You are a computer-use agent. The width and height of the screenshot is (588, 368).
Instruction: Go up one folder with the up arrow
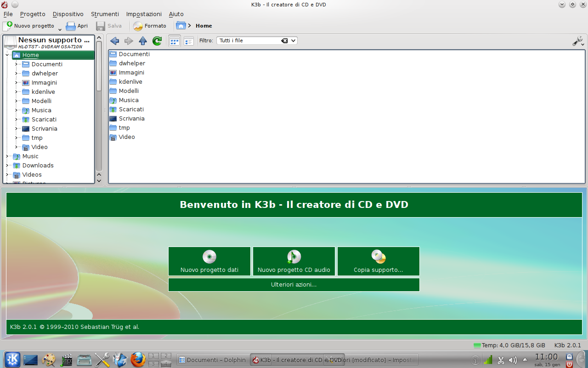coord(143,41)
